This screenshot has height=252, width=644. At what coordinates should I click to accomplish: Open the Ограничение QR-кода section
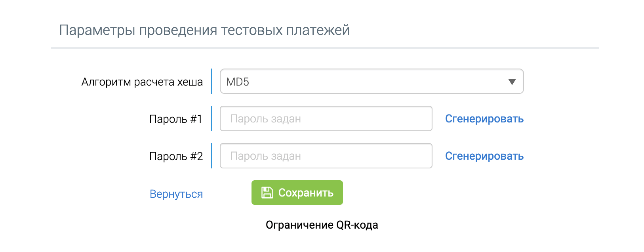coord(322,225)
